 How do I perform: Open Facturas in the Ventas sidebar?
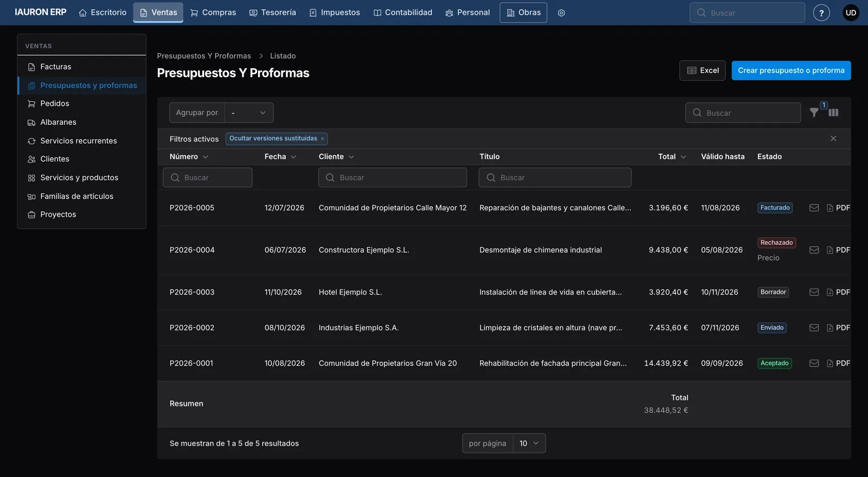[x=82, y=67]
